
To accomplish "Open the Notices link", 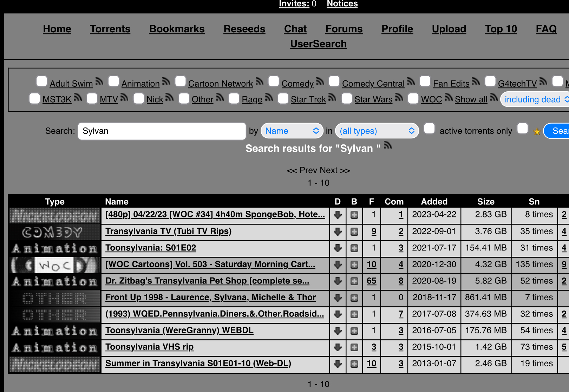I will click(342, 4).
